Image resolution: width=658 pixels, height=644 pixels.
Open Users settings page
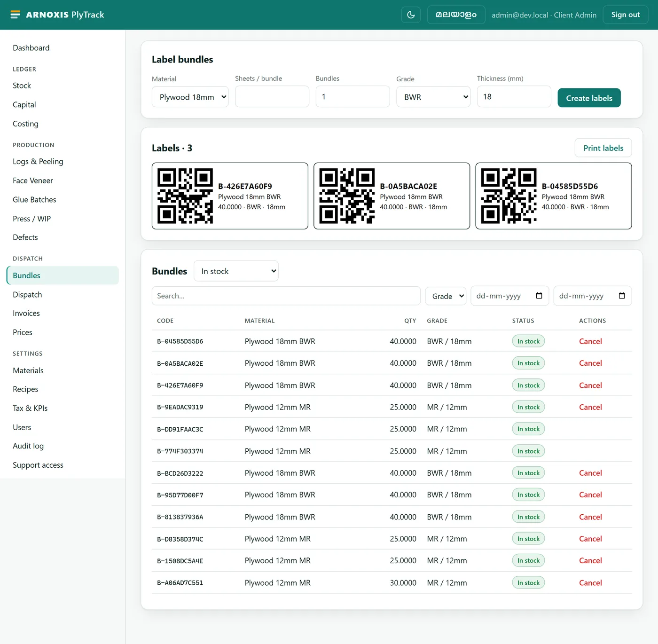coord(22,427)
